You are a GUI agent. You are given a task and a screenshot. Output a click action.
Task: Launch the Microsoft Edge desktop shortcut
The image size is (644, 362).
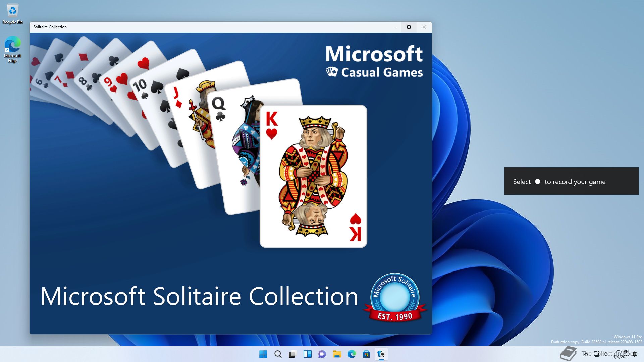click(x=13, y=50)
